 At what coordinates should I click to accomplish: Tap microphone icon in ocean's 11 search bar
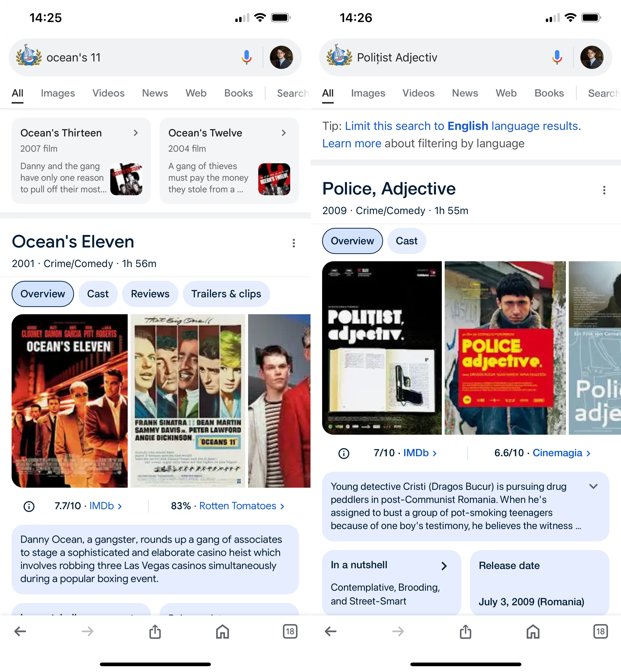[246, 58]
